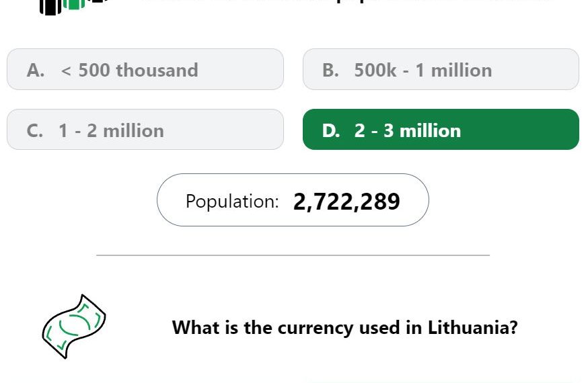Click the horizontal divider between questions

[293, 255]
